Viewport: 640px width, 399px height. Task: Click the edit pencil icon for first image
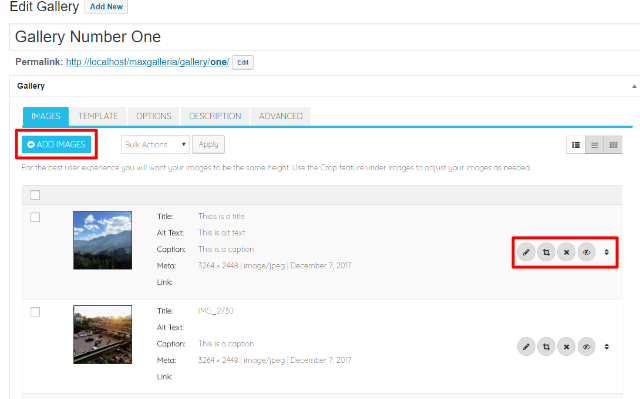pos(526,252)
